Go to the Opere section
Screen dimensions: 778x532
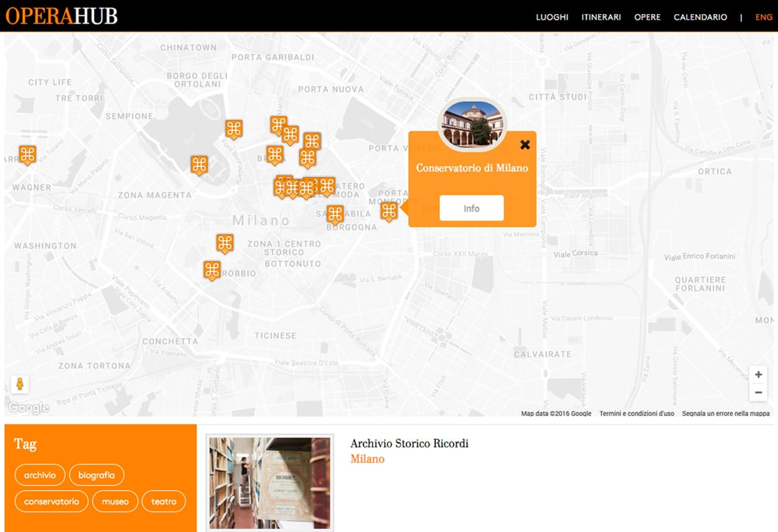coord(648,17)
